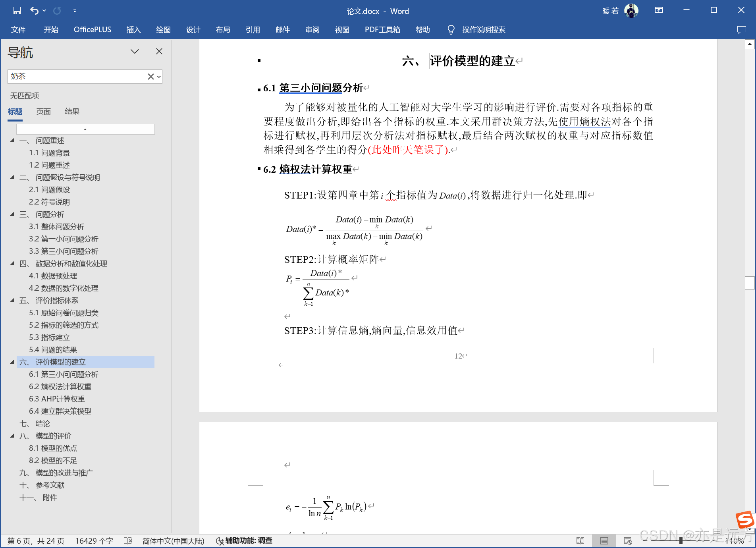Click the word count 16429 个字
756x548 pixels.
94,541
